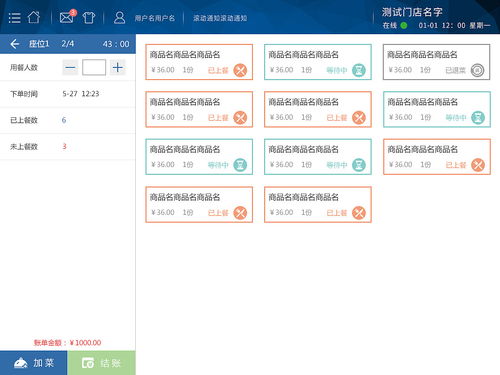Click the returned dish icon on gray card
Viewport: 500px width, 375px height.
coord(477,70)
